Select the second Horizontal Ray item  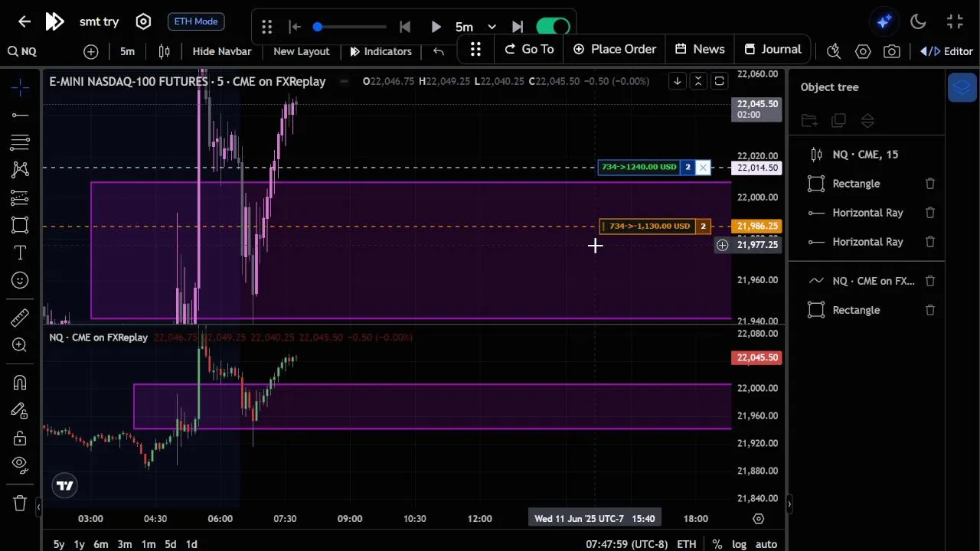867,242
